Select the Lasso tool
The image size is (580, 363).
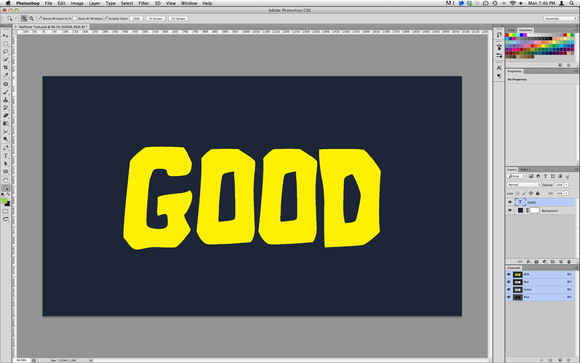[x=6, y=51]
